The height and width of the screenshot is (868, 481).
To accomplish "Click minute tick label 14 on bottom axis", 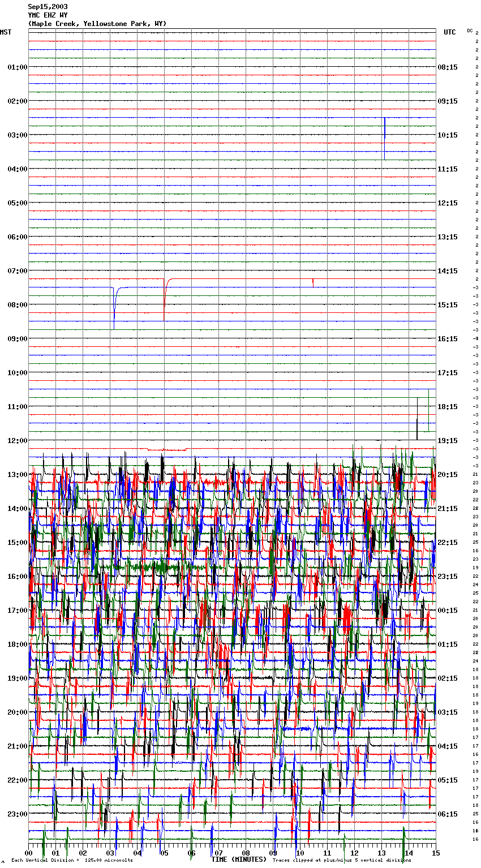I will coord(409,853).
